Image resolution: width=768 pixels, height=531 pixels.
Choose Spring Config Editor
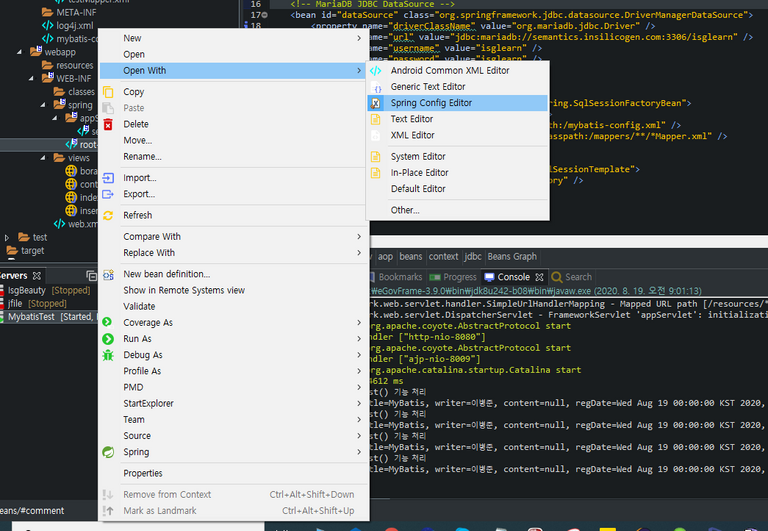pyautogui.click(x=457, y=103)
